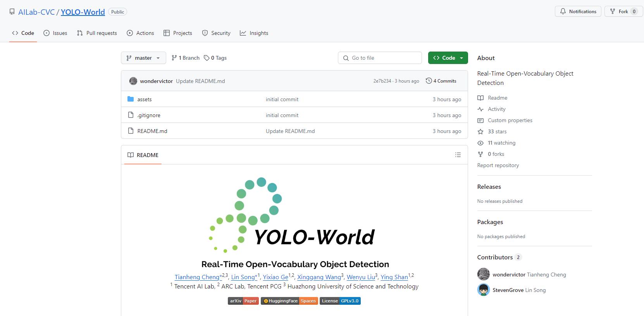Open Wenyu Liu author link
The height and width of the screenshot is (316, 644).
[361, 277]
